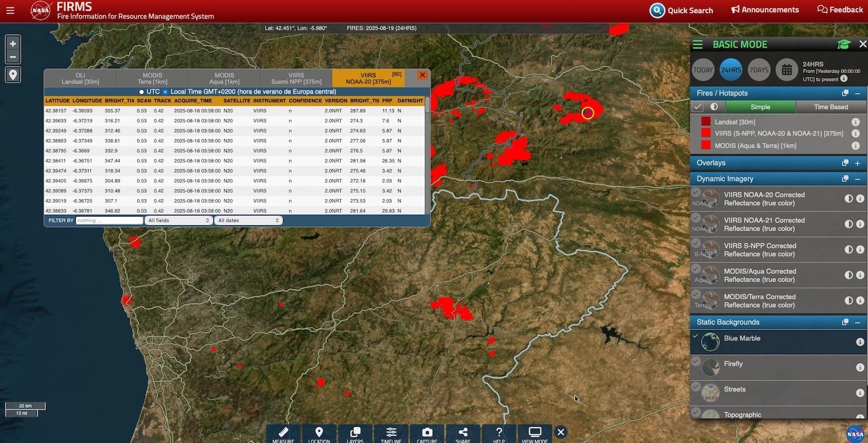
Task: Click the green graduation cap tutorial icon
Action: tap(844, 45)
